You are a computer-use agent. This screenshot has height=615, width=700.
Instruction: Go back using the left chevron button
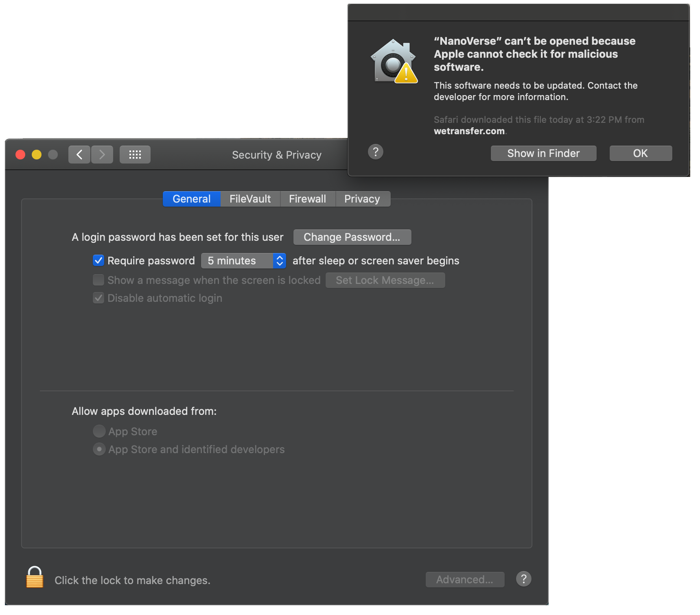[79, 155]
